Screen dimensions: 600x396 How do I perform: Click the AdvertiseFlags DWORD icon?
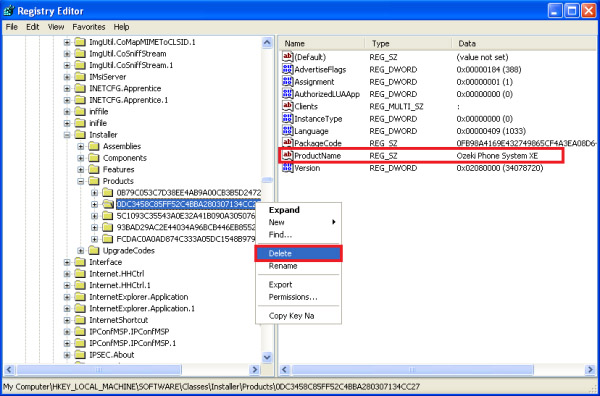pos(287,69)
